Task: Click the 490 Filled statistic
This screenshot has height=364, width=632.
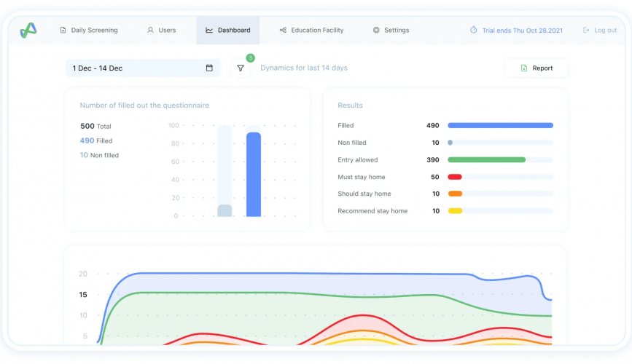Action: 96,141
